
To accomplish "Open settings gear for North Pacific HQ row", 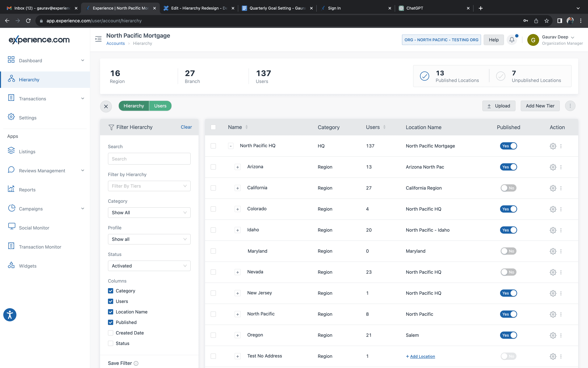I will point(553,146).
